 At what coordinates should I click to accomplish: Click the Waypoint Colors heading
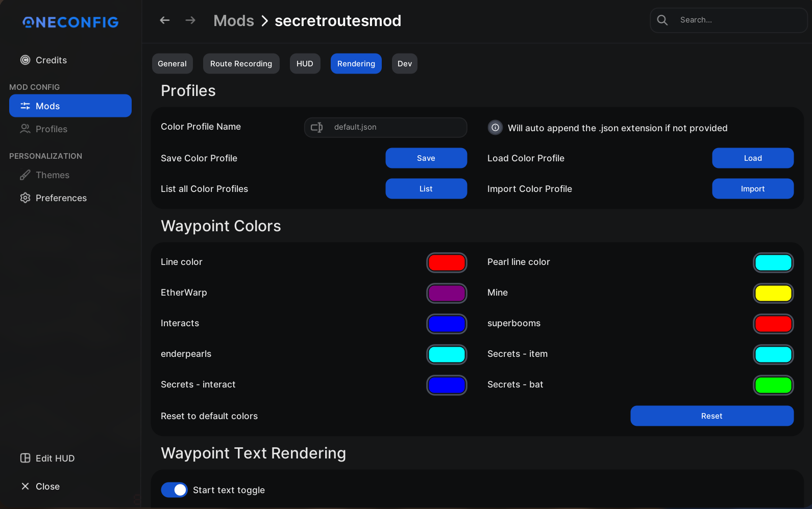221,226
